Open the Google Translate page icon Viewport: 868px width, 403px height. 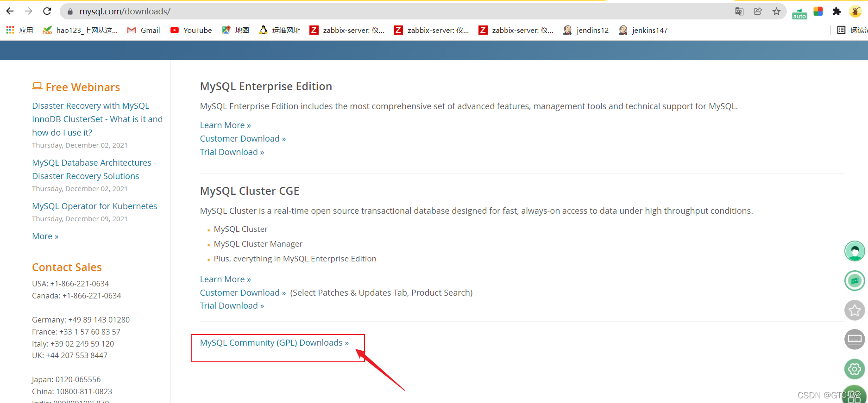pos(739,12)
